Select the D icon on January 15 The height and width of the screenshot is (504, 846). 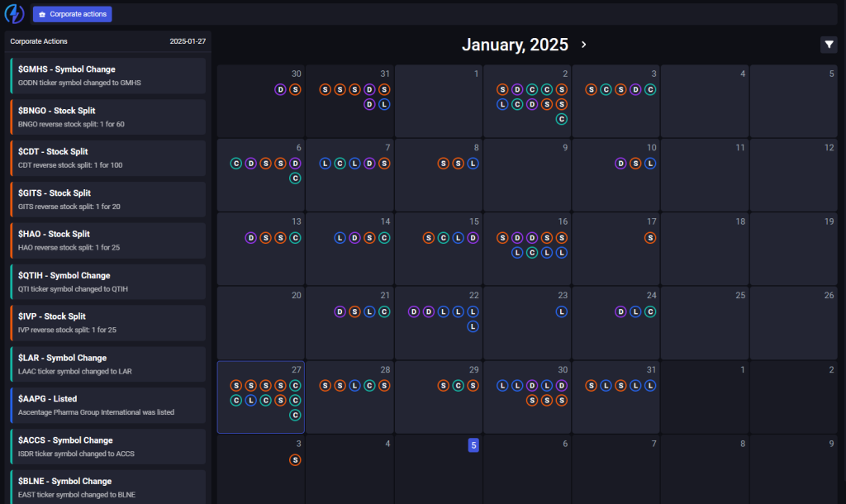473,237
